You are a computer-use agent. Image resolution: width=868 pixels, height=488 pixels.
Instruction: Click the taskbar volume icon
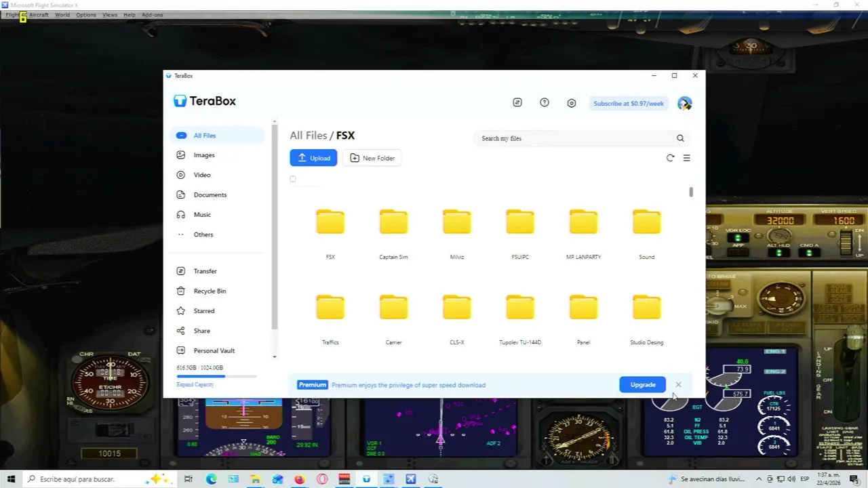791,479
